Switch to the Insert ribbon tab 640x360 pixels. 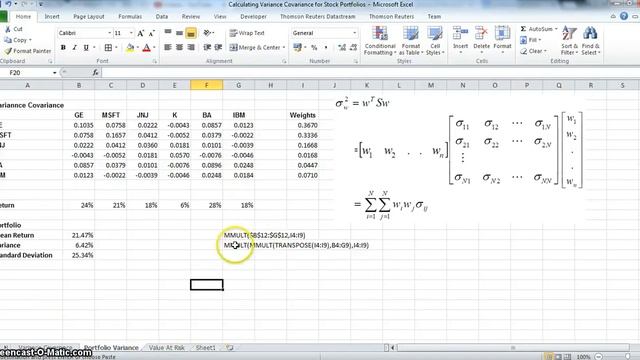52,17
